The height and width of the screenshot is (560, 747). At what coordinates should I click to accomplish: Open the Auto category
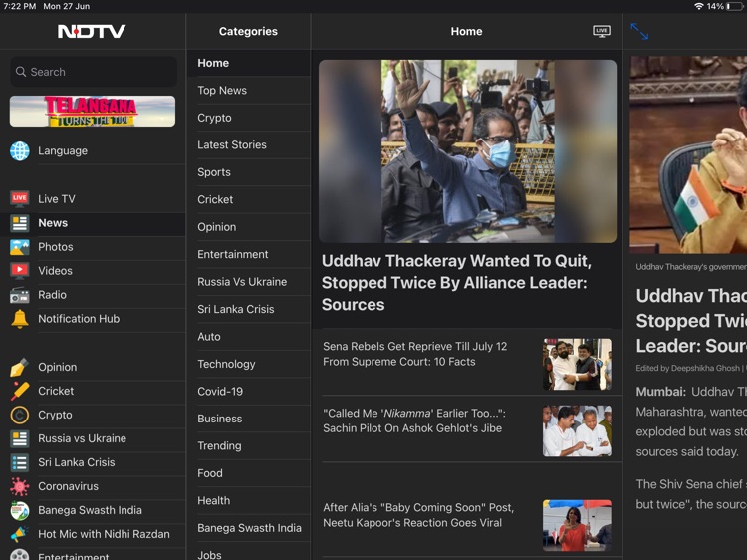249,337
